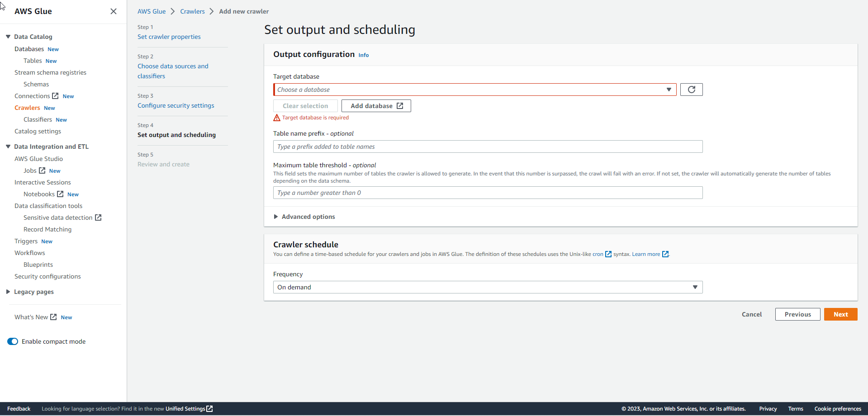
Task: Click external link icon beside What's New
Action: (x=53, y=317)
